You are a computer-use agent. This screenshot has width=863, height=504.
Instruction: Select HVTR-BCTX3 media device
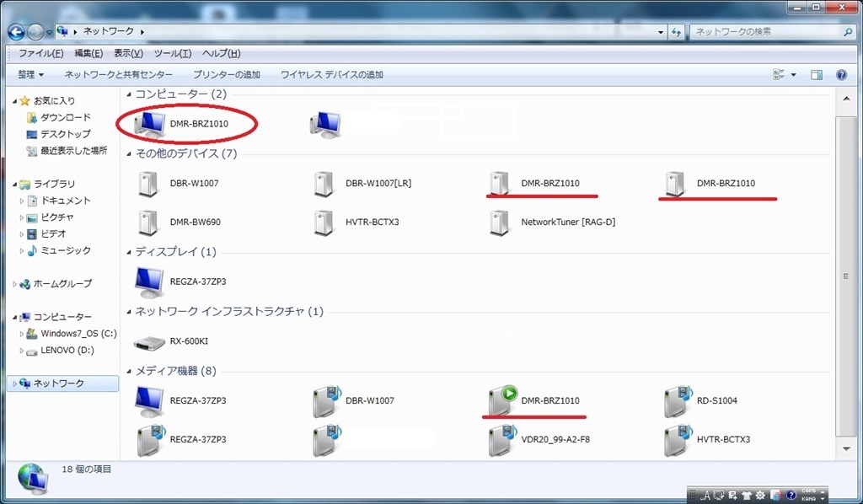coord(678,440)
